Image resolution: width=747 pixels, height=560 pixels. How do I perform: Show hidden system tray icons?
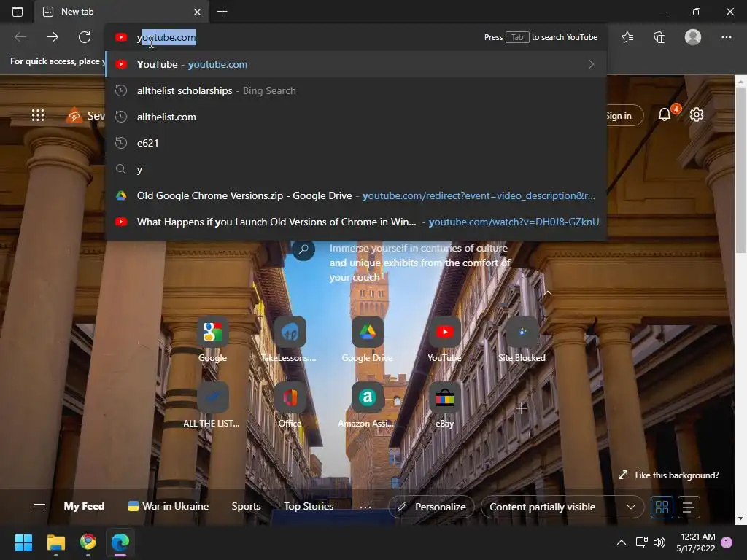pyautogui.click(x=622, y=542)
